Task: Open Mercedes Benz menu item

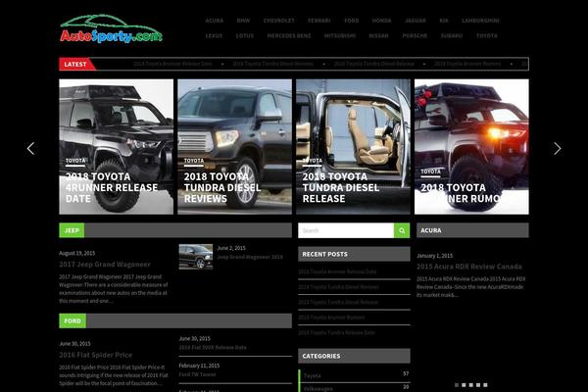Action: [x=289, y=35]
